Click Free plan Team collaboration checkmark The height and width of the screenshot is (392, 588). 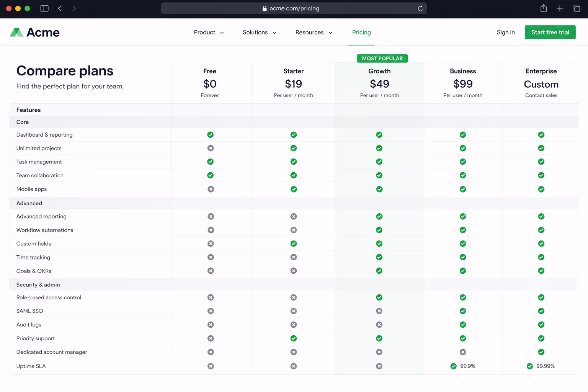point(210,175)
